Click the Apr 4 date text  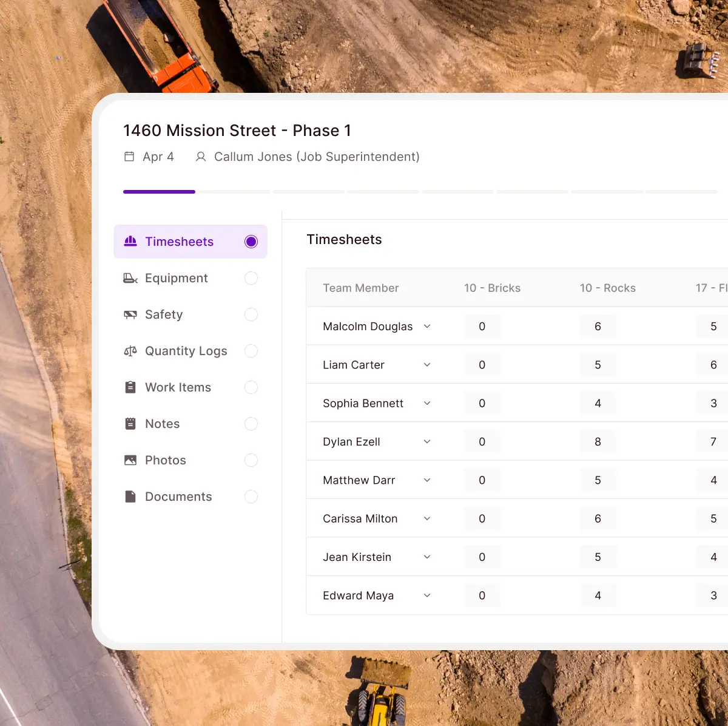158,157
